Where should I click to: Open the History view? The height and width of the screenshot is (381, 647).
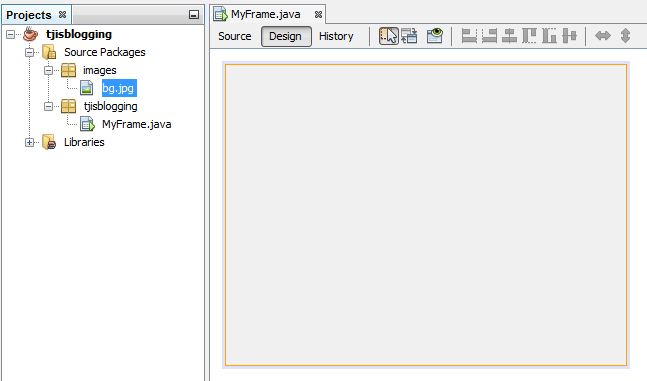coord(336,36)
